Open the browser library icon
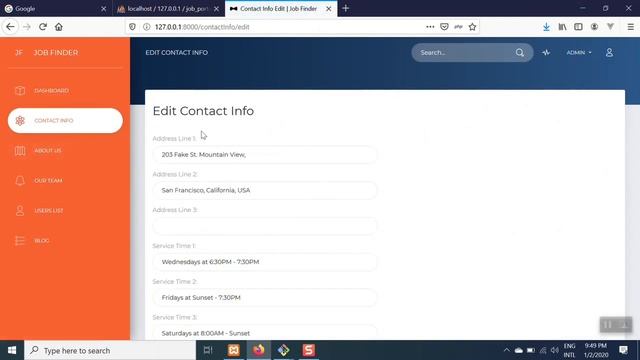640x360 pixels. coord(562,27)
